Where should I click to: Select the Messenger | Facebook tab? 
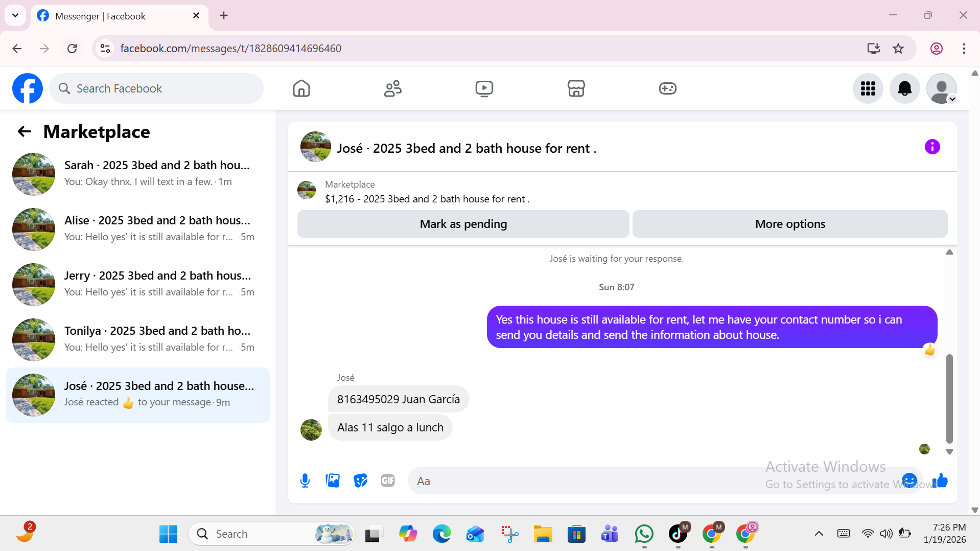click(120, 16)
